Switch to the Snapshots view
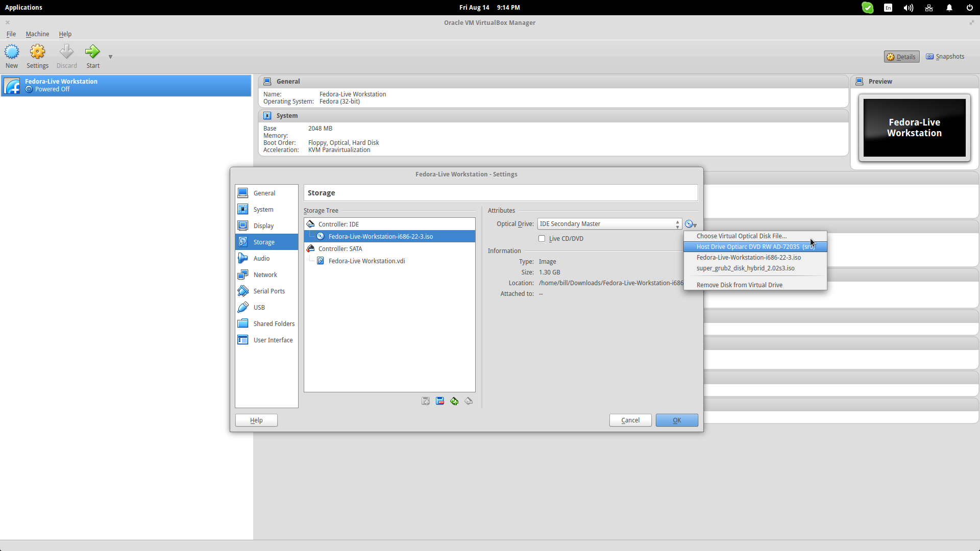Viewport: 980px width, 551px height. (x=945, y=57)
